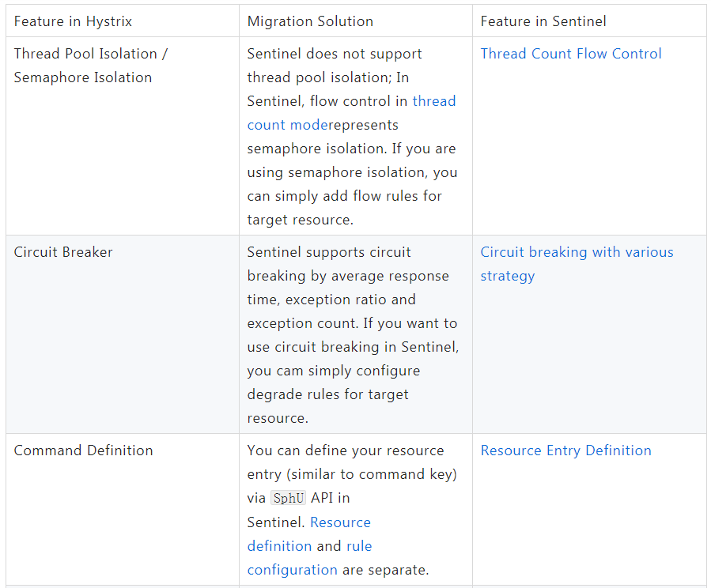Click the SphU inline code snippet

coord(289,499)
